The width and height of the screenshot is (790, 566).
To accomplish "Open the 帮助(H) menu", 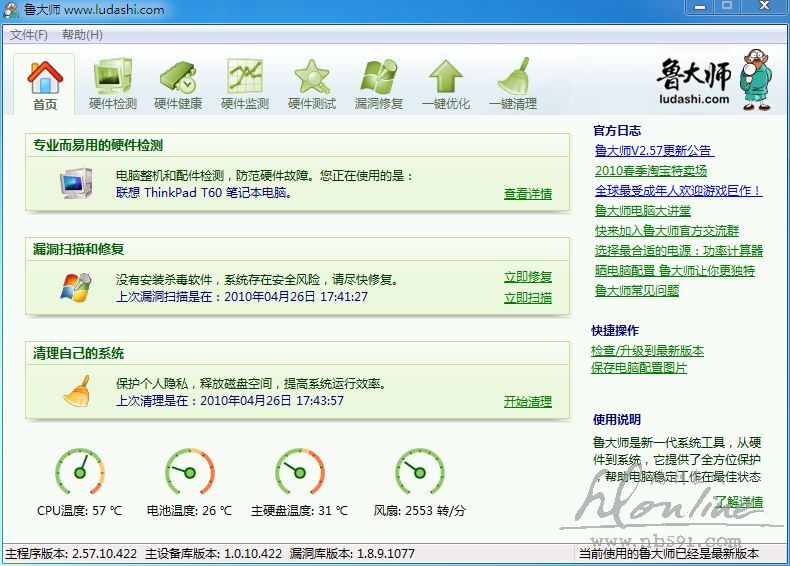I will tap(82, 35).
